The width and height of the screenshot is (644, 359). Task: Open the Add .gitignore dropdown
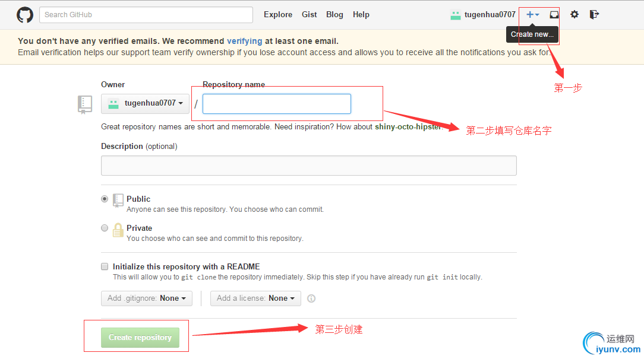[147, 298]
